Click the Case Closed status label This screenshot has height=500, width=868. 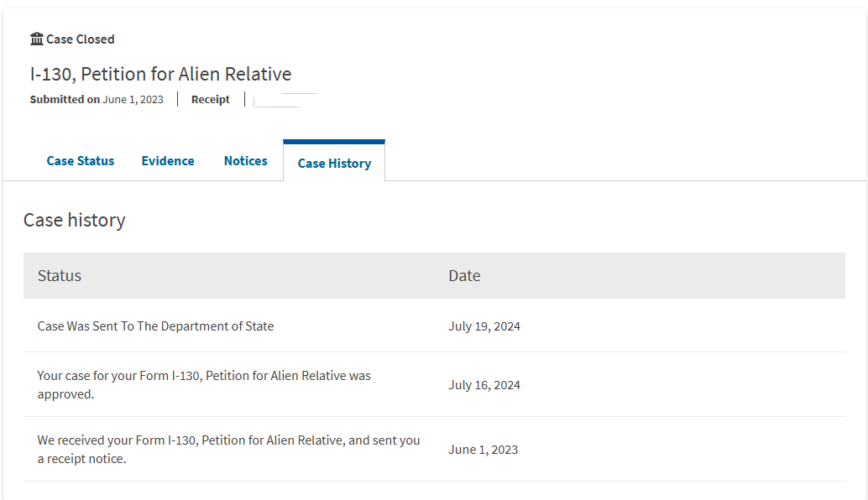pos(81,39)
